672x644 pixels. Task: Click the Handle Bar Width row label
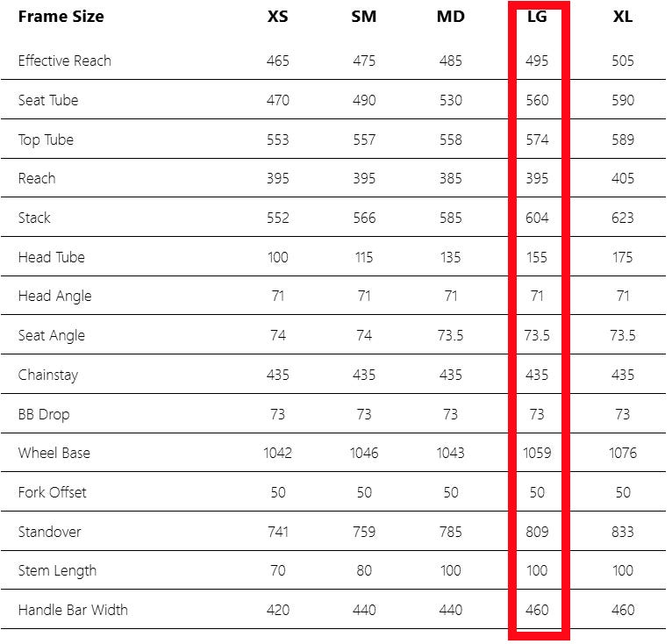coord(72,610)
